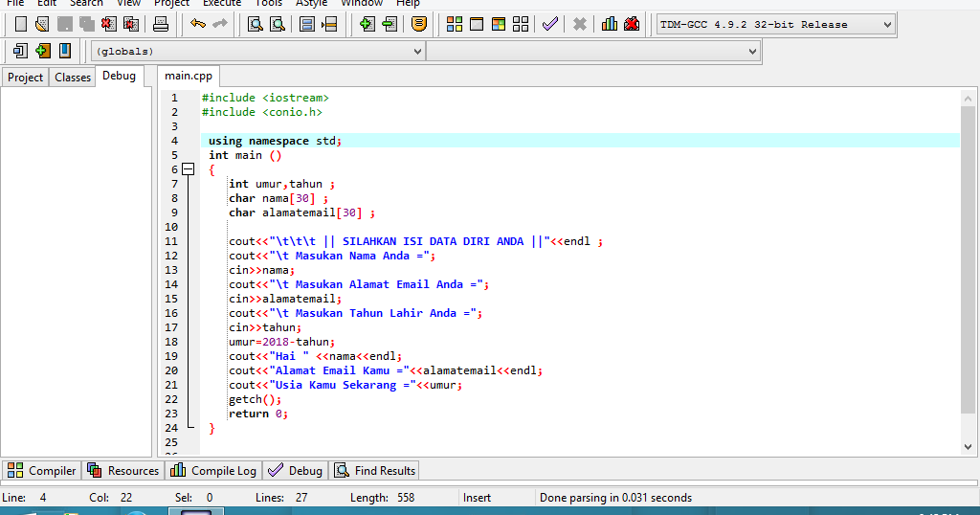The image size is (980, 515).
Task: Click the 'getch();' statement
Action: pyautogui.click(x=255, y=399)
